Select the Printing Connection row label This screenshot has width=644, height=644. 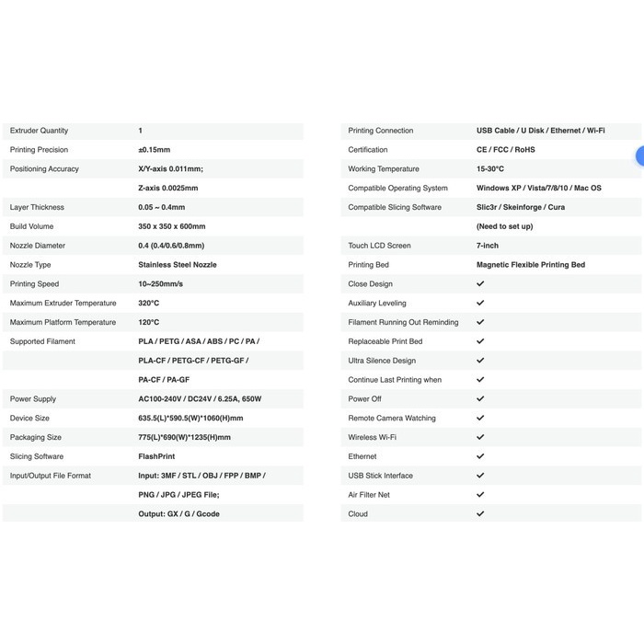380,131
